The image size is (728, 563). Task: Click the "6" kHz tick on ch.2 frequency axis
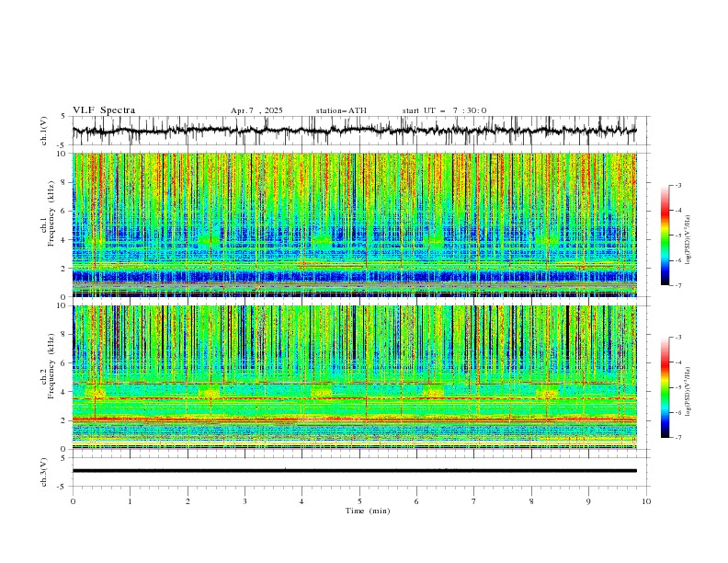63,362
